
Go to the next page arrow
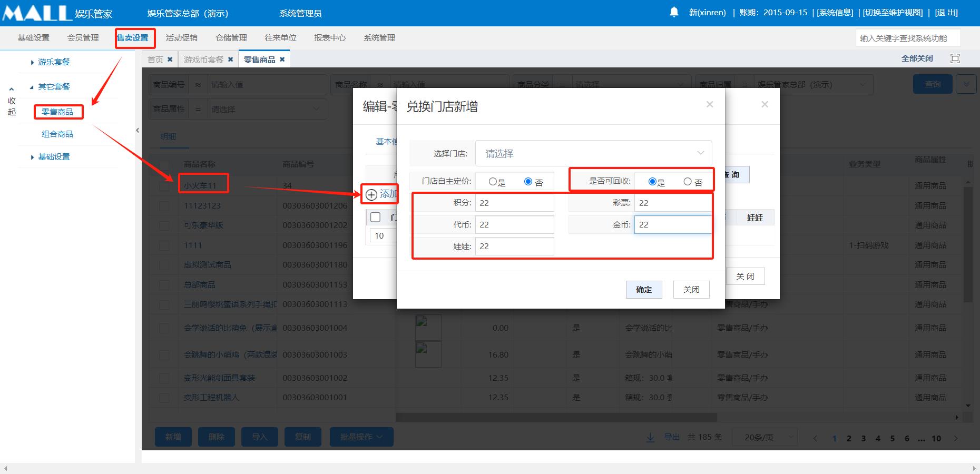click(x=956, y=438)
